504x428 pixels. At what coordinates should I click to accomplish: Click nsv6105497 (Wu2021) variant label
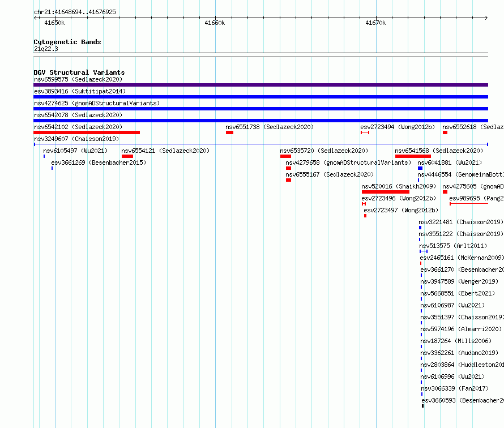(x=75, y=151)
